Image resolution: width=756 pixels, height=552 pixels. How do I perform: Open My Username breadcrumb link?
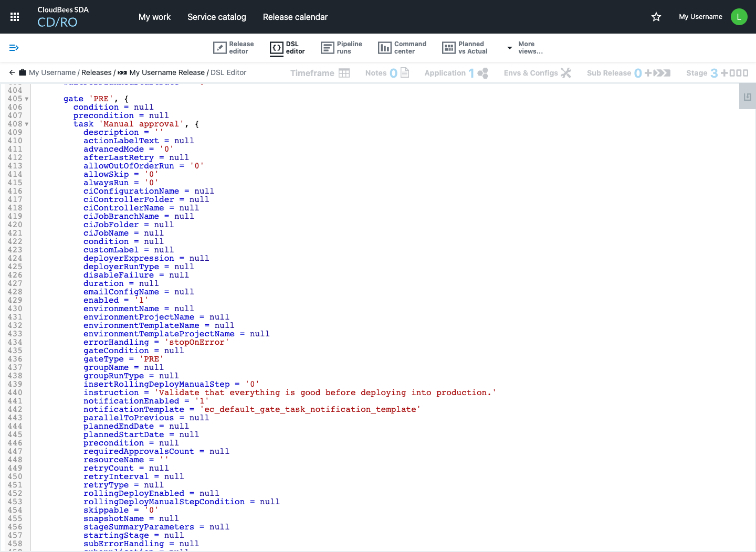pyautogui.click(x=52, y=72)
